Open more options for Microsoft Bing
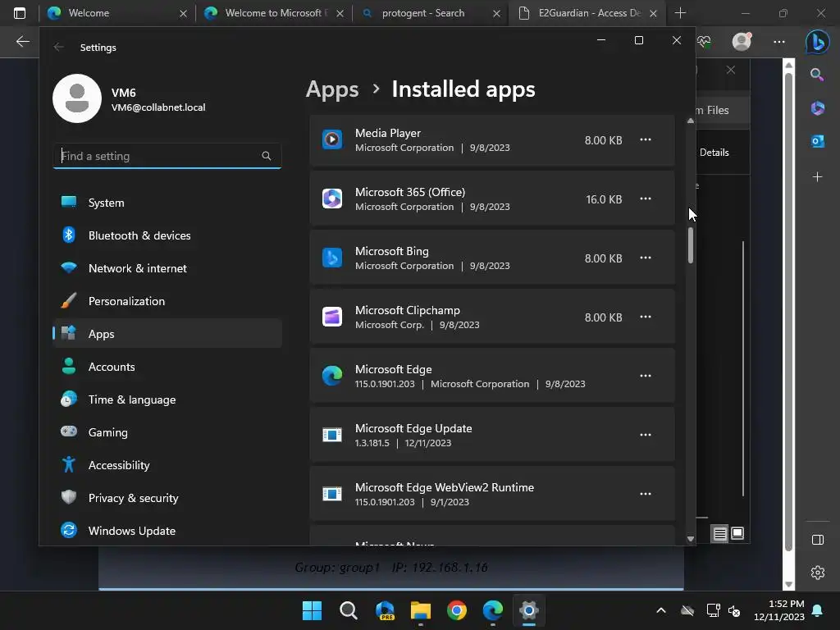Viewport: 840px width, 630px height. 646,258
